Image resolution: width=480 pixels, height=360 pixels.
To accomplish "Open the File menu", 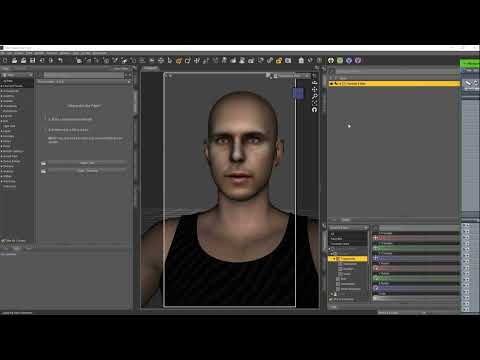I will point(2,53).
